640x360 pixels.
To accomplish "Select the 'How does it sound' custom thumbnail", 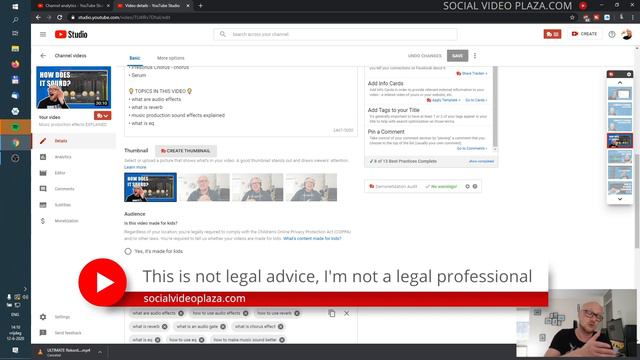I will point(150,187).
